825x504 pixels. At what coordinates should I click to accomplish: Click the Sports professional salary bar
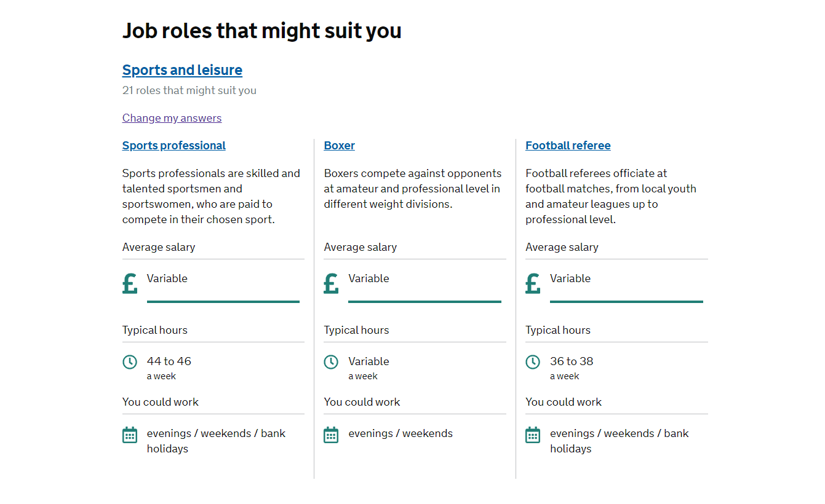223,301
